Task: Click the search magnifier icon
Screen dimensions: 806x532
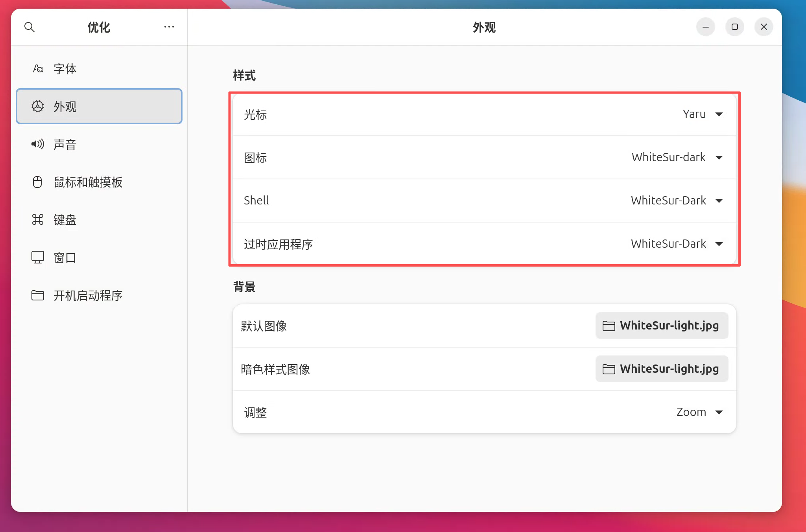Action: 30,27
